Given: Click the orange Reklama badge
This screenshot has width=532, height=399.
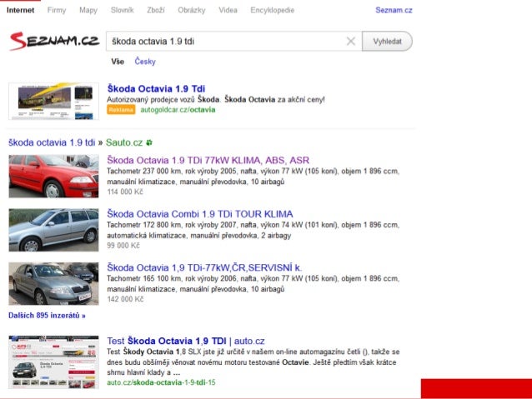Looking at the screenshot, I should tap(121, 110).
